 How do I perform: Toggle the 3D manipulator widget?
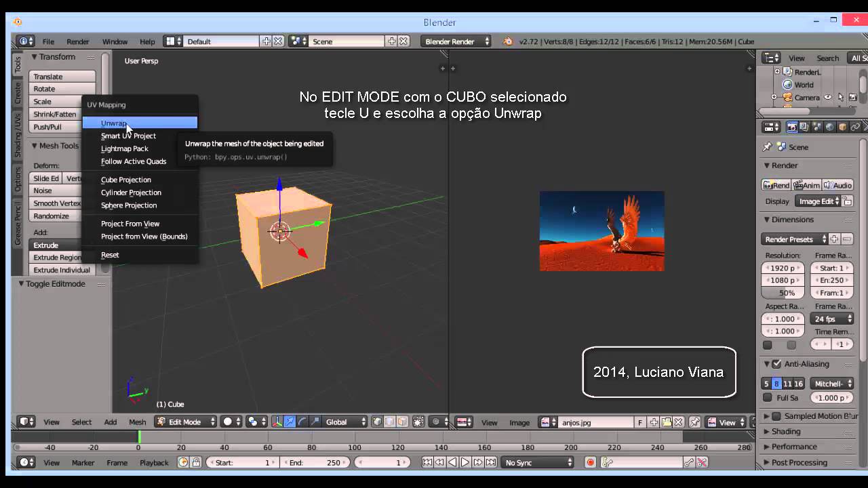pos(277,422)
